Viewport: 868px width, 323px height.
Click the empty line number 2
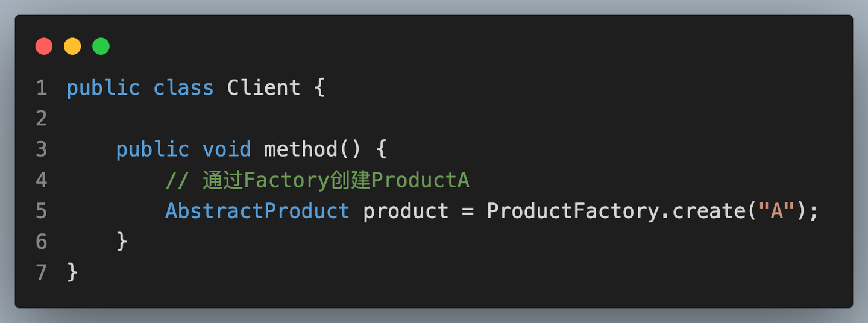tap(41, 119)
